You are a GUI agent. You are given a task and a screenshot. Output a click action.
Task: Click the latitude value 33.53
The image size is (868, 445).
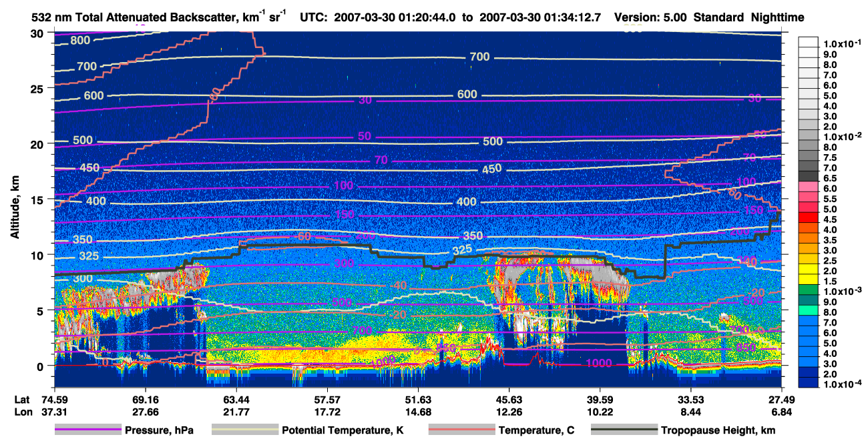[x=690, y=400]
